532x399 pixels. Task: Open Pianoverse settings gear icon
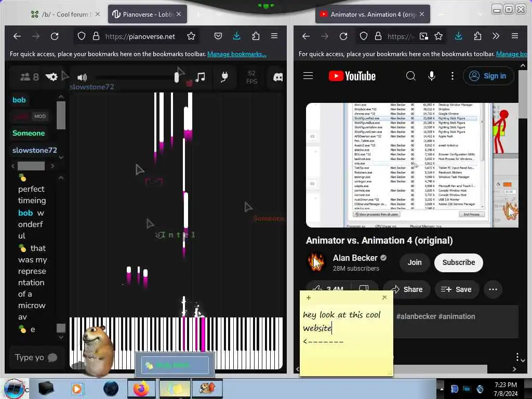(x=51, y=77)
